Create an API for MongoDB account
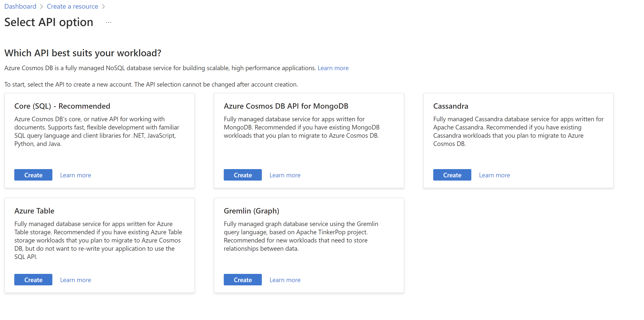644x320 pixels. point(243,175)
